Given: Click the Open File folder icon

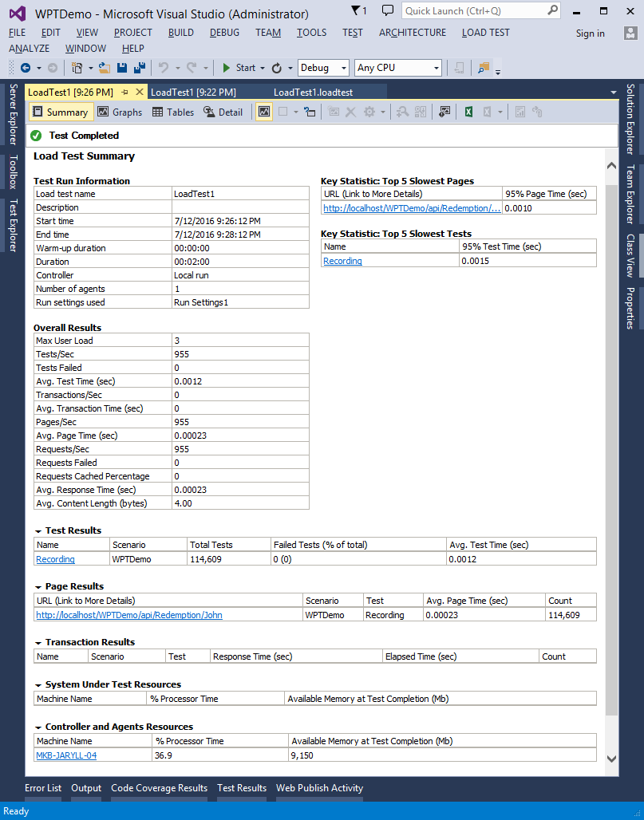Looking at the screenshot, I should [104, 68].
